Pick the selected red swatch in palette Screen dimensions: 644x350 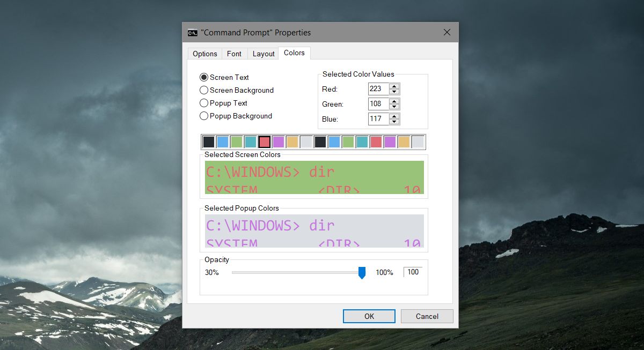pos(264,142)
